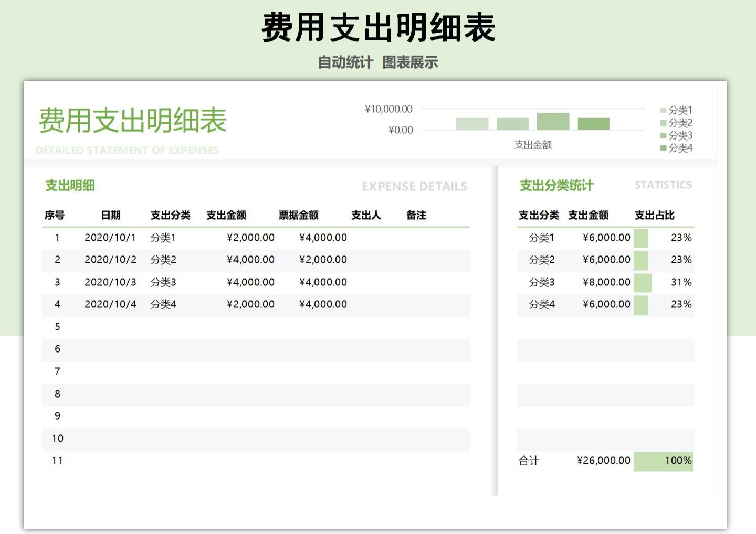Viewport: 756px width, 534px height.
Task: Click the first chart bar for 分类1
Action: 472,123
